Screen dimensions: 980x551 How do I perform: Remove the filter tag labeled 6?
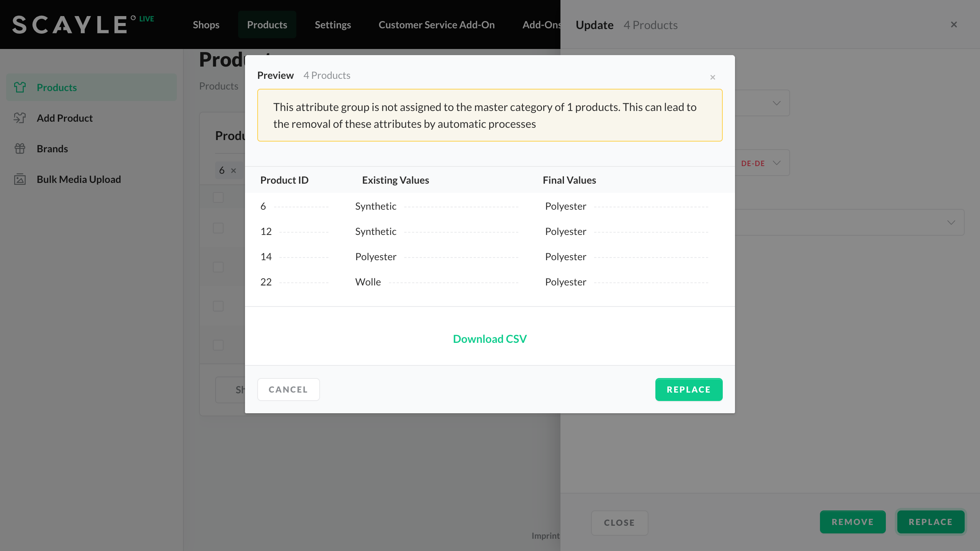234,171
